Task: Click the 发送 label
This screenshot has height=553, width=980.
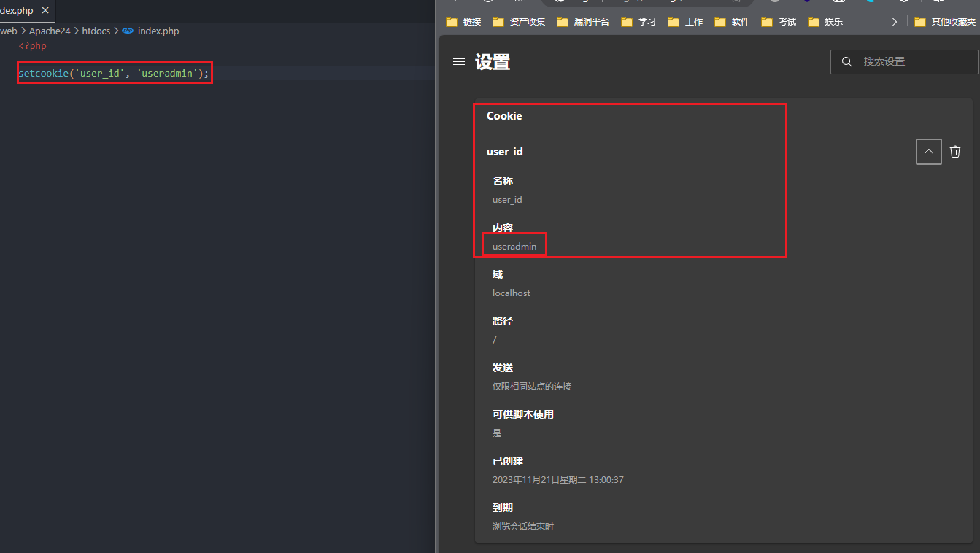Action: tap(503, 368)
